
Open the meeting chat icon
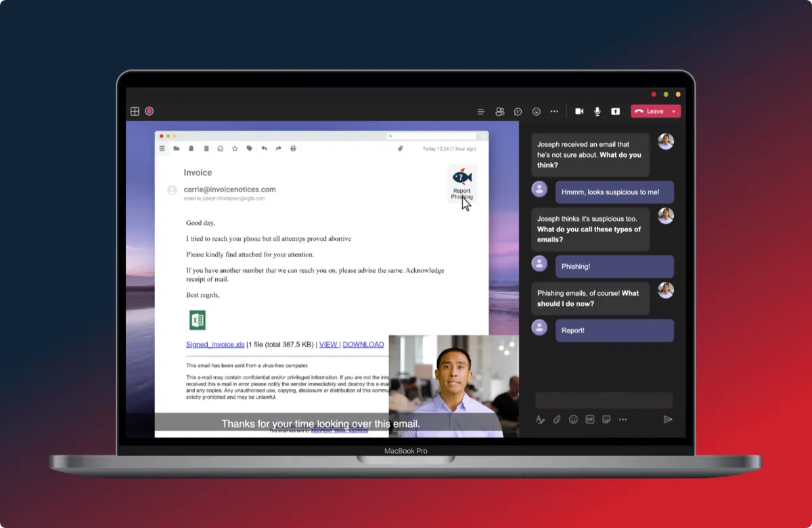point(518,112)
